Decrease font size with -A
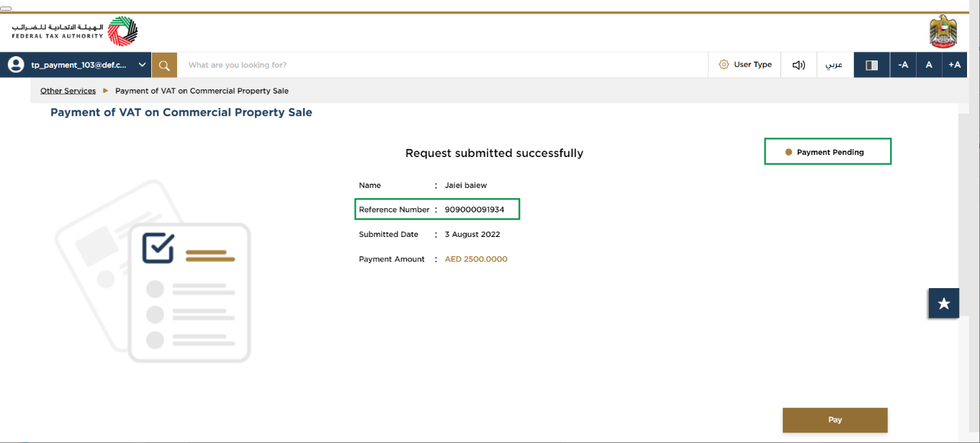This screenshot has height=443, width=980. (903, 65)
